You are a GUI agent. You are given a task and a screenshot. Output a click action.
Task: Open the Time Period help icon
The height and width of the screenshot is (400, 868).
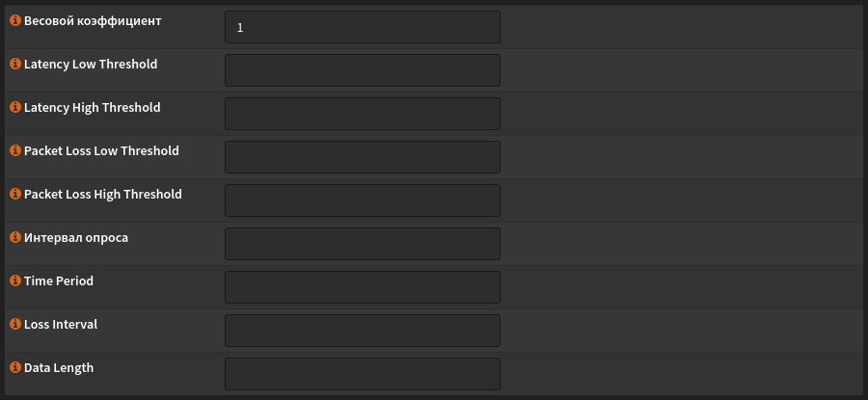(x=15, y=280)
